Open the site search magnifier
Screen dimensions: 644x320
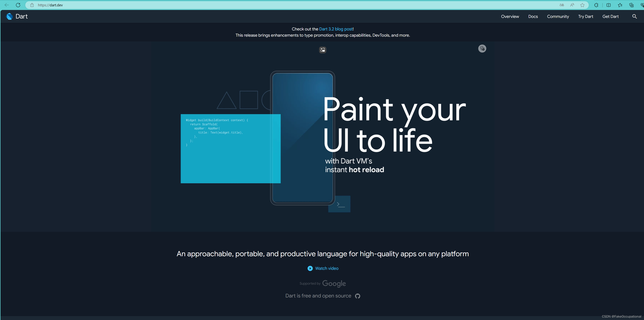tap(634, 17)
